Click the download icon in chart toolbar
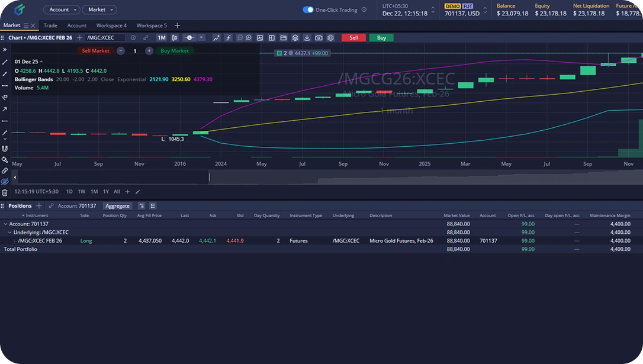This screenshot has width=643, height=364. (307, 38)
